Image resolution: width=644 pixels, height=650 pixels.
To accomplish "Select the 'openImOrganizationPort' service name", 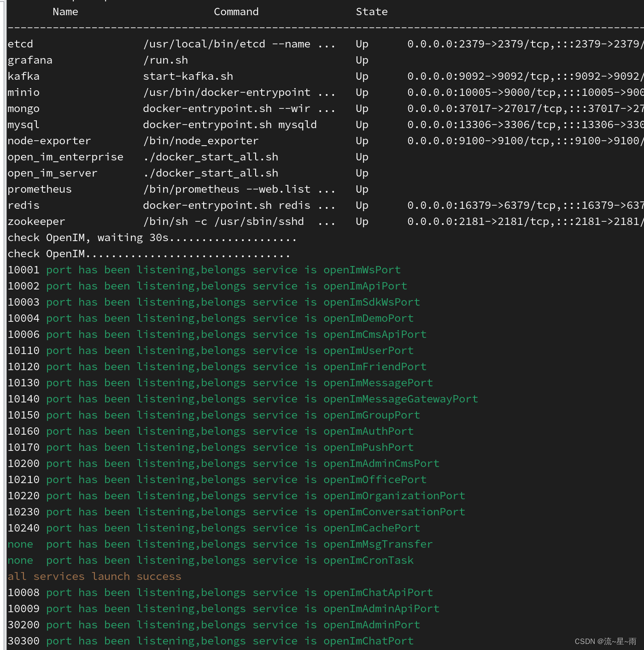I will [394, 496].
